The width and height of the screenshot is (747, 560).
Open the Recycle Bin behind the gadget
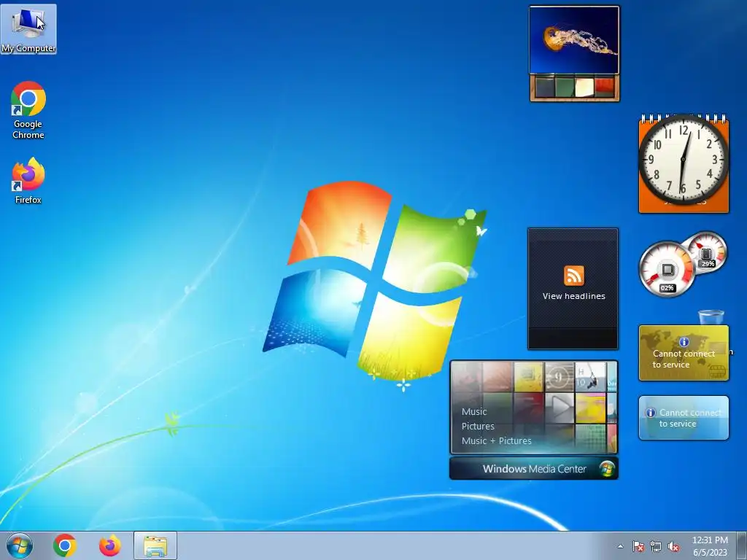click(x=711, y=317)
